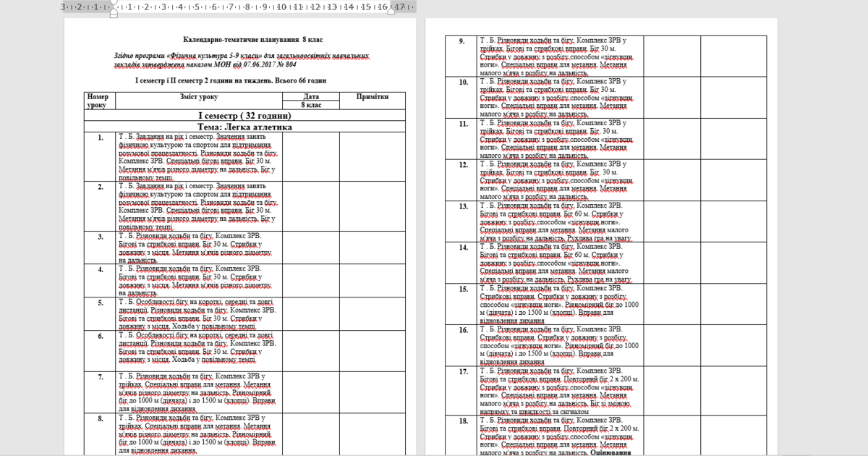Click the Hanging Indent marker on ruler
Image resolution: width=868 pixels, height=456 pixels.
click(x=114, y=9)
